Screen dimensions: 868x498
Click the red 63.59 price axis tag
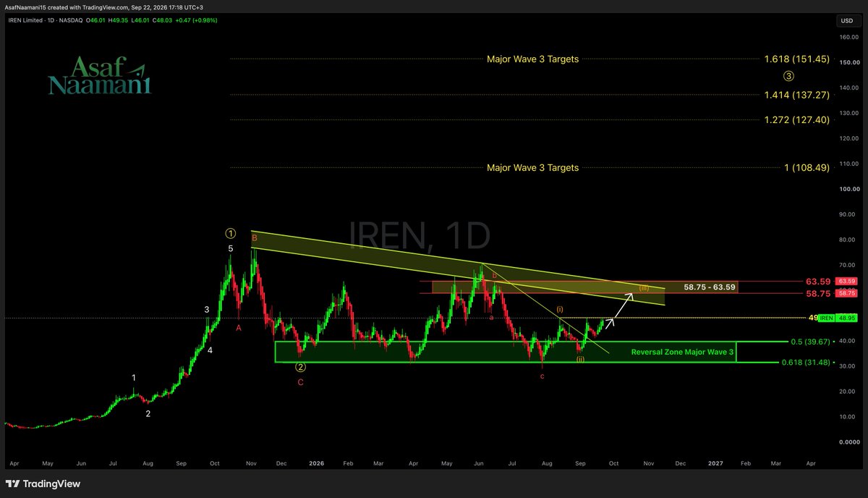tap(846, 281)
